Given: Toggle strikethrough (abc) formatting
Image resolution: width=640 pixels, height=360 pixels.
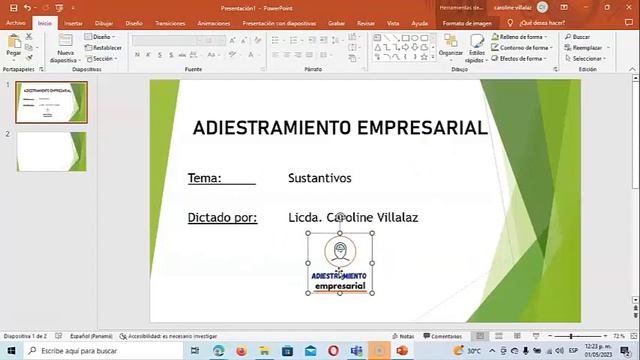Looking at the screenshot, I should pyautogui.click(x=182, y=54).
